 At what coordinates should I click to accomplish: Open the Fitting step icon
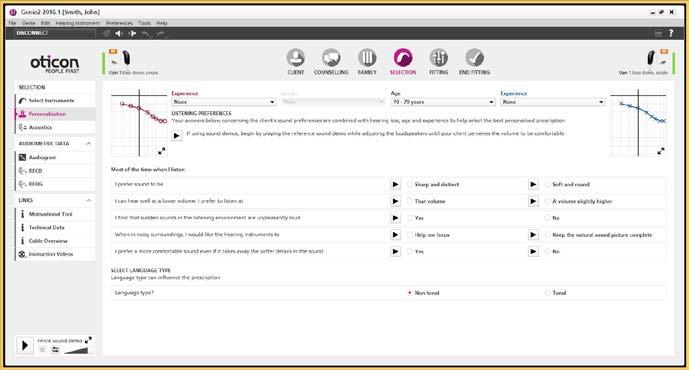(439, 58)
